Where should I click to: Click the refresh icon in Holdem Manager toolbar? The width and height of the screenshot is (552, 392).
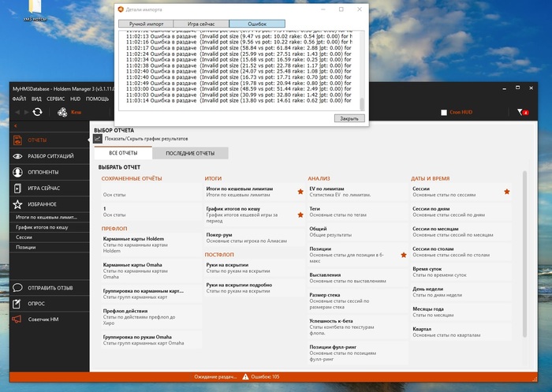[x=37, y=112]
